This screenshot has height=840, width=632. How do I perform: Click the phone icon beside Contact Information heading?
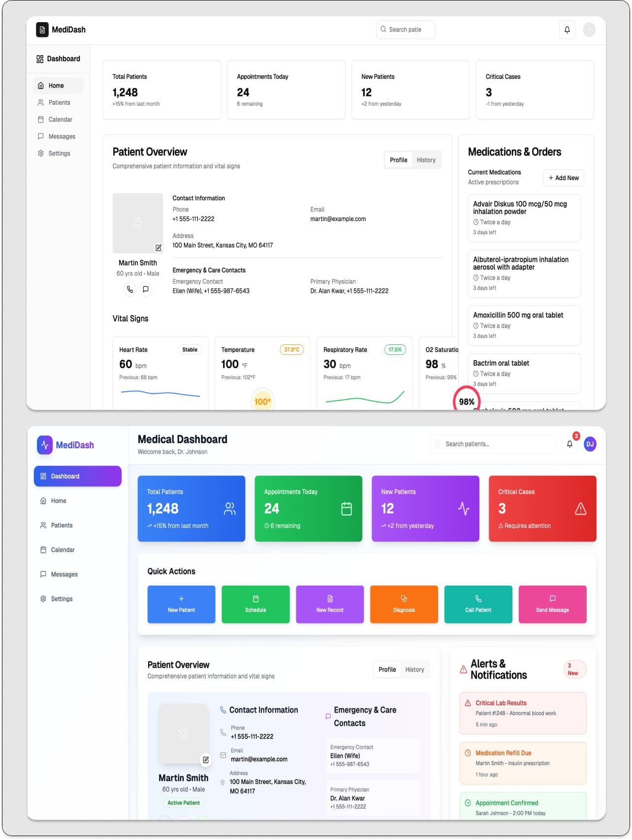tap(223, 710)
